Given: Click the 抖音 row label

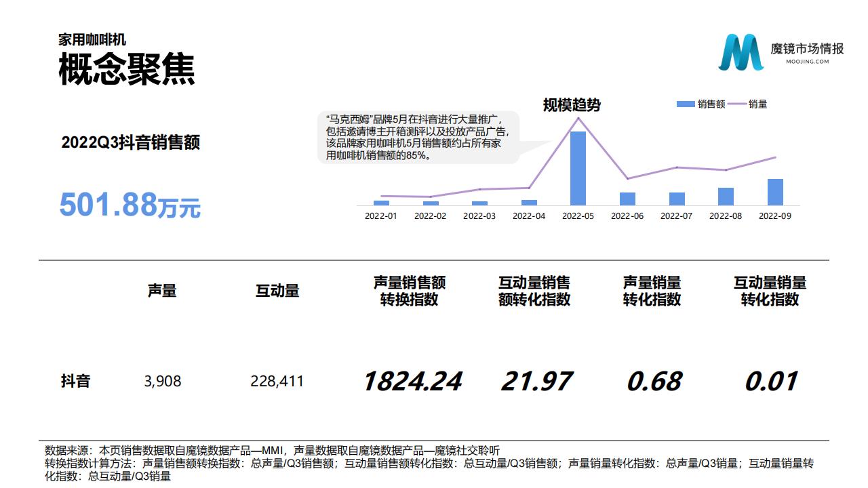Looking at the screenshot, I should tap(75, 382).
